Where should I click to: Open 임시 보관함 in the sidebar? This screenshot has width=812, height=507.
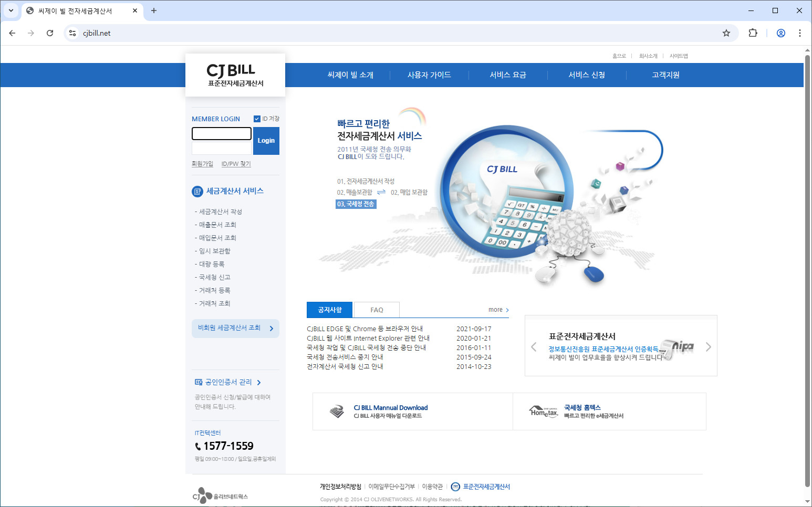(x=214, y=251)
